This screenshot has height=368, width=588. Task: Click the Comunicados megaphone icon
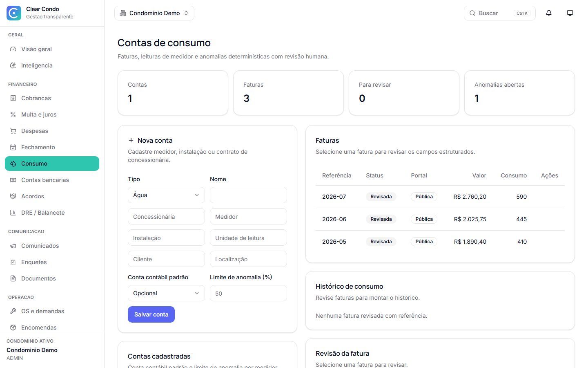pos(13,246)
